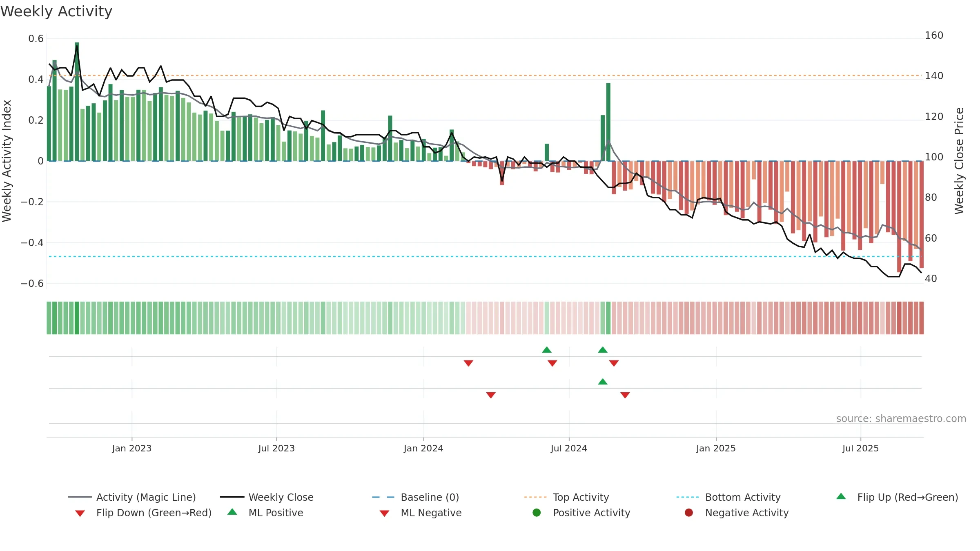980x551 pixels.
Task: Toggle the Top Activity legend entry
Action: (567, 497)
